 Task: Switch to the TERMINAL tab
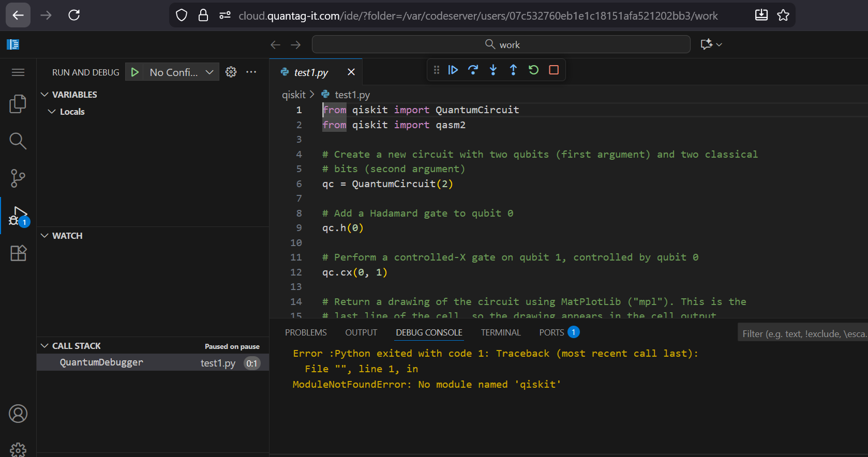click(500, 332)
